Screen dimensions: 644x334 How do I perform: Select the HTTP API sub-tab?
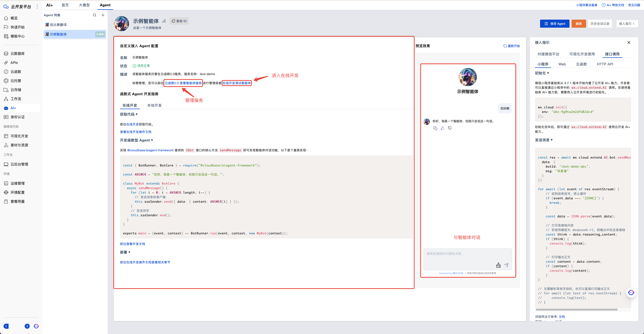click(605, 64)
